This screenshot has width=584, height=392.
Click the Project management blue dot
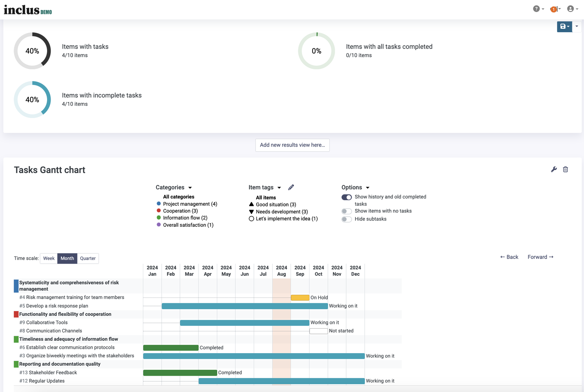[x=159, y=204]
